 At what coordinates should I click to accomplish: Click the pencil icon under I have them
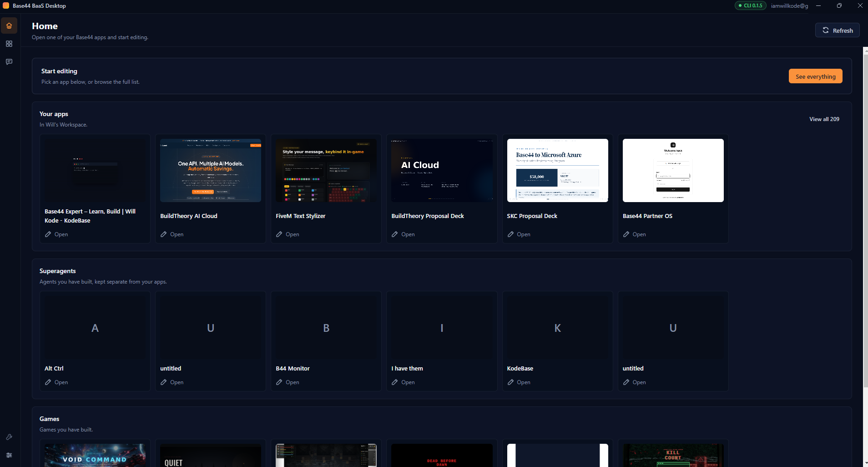point(395,382)
